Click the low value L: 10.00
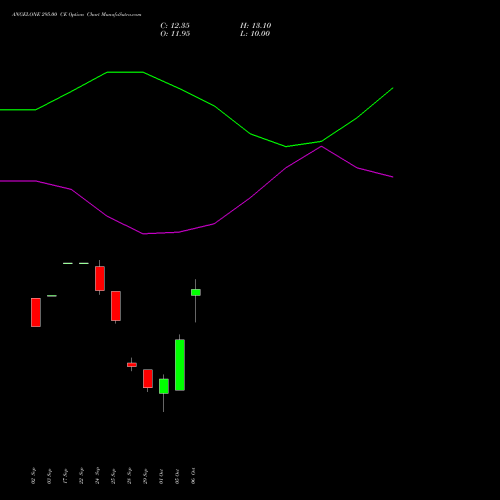Screen dimensions: 500x500 pos(255,34)
